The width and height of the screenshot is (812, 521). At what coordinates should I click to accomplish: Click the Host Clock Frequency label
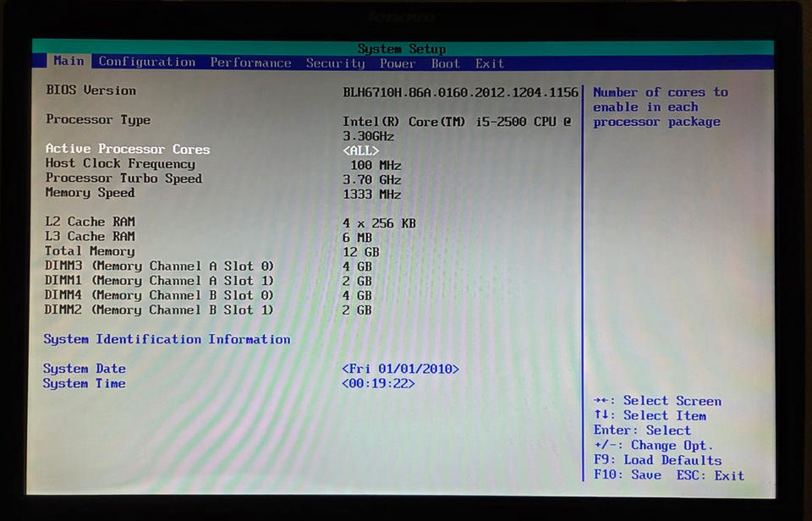point(120,163)
